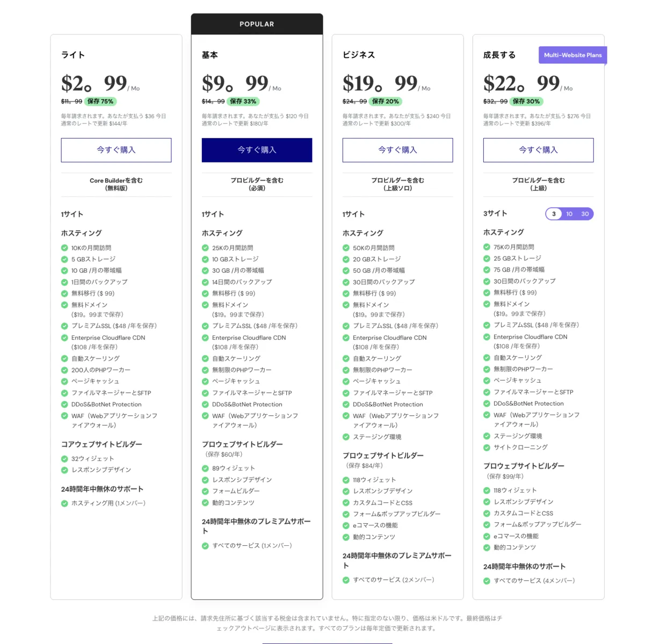Click the checkmark beside すべてのサービス (4メンバー)

[x=487, y=581]
